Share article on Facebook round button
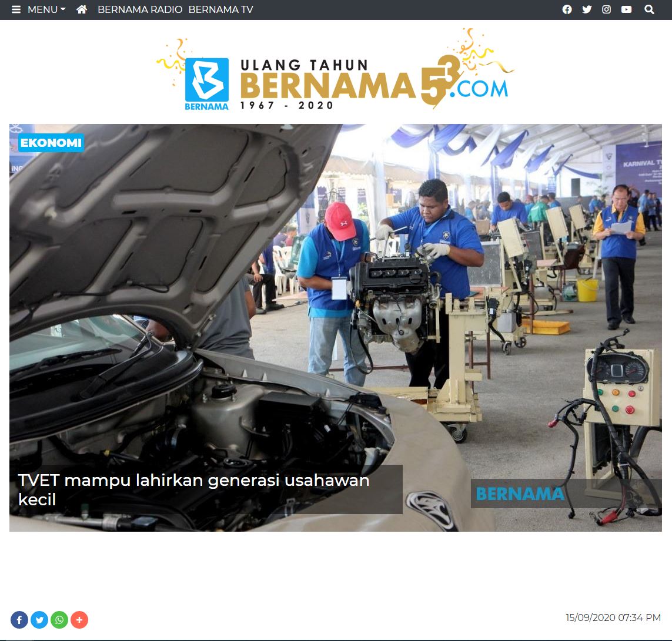The height and width of the screenshot is (641, 672). tap(19, 620)
